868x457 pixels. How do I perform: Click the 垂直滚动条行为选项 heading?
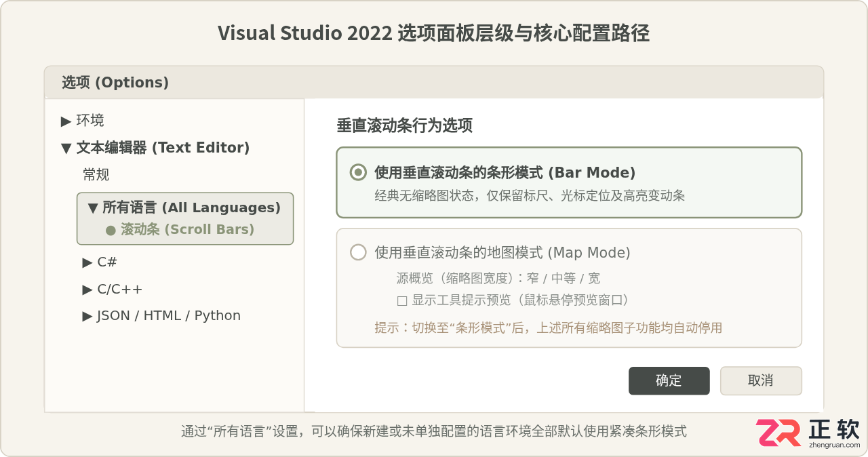[x=405, y=125]
